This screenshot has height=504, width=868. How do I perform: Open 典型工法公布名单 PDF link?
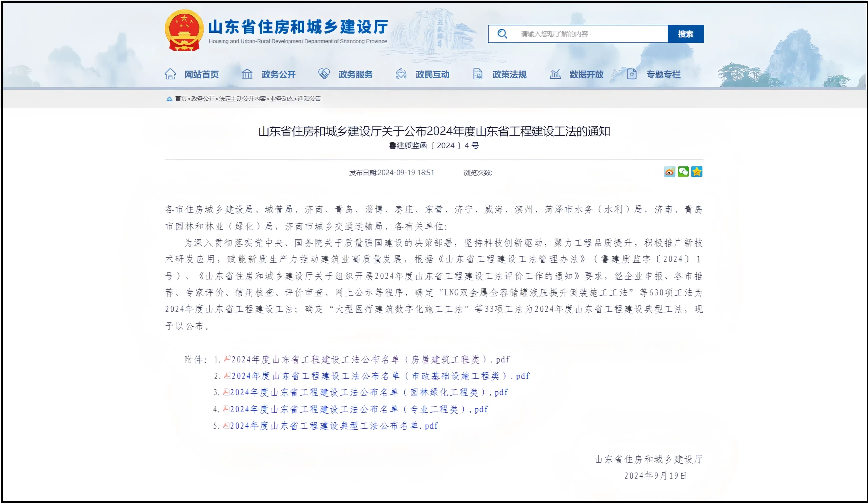click(x=334, y=426)
